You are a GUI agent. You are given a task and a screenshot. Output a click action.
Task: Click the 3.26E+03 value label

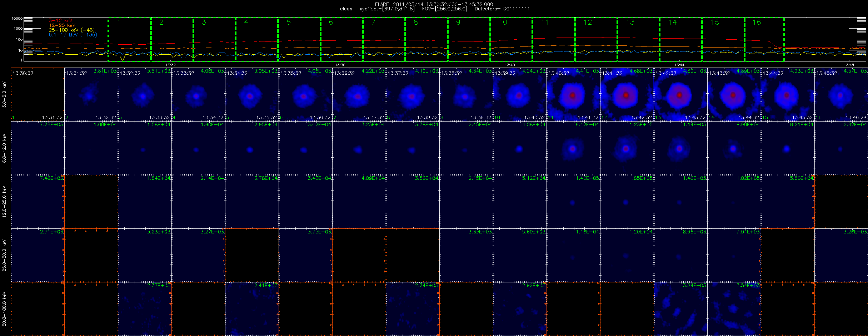pyautogui.click(x=856, y=232)
